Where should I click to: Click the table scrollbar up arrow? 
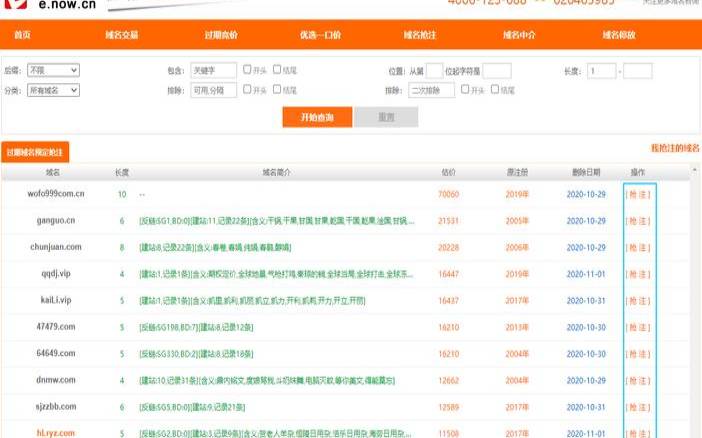tap(695, 170)
